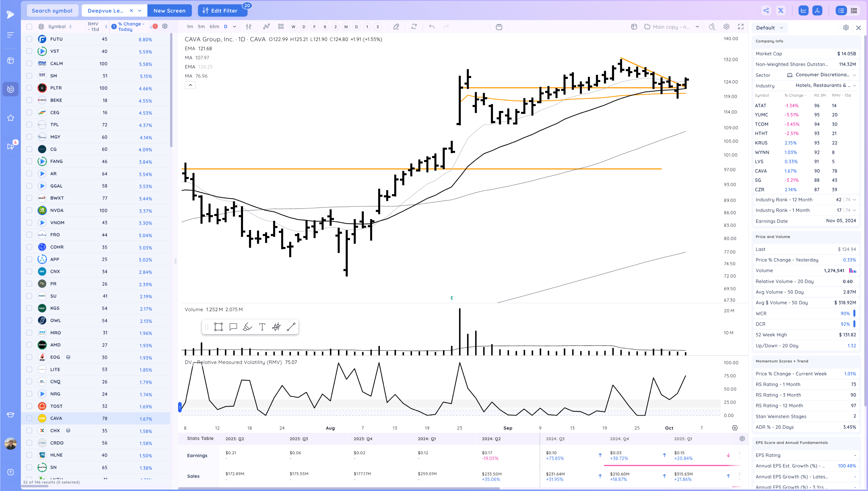Toggle fullscreen chart mode
Image resolution: width=868 pixels, height=491 pixels.
point(741,27)
